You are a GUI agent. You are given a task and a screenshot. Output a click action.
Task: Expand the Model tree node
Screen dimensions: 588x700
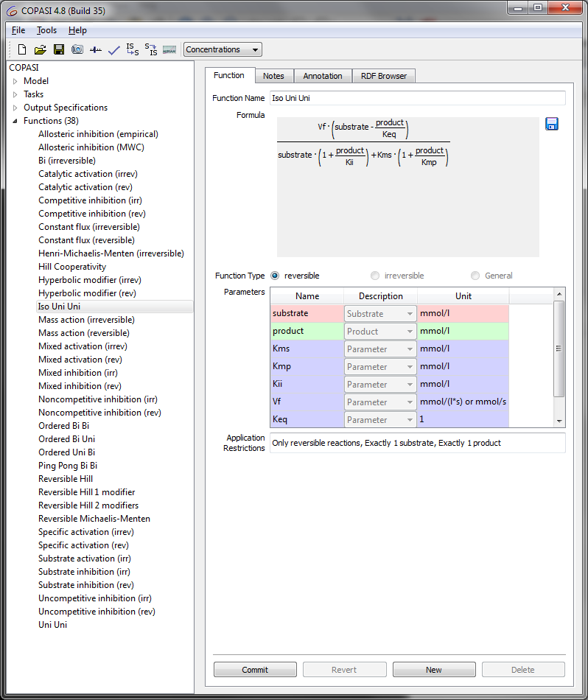point(15,81)
